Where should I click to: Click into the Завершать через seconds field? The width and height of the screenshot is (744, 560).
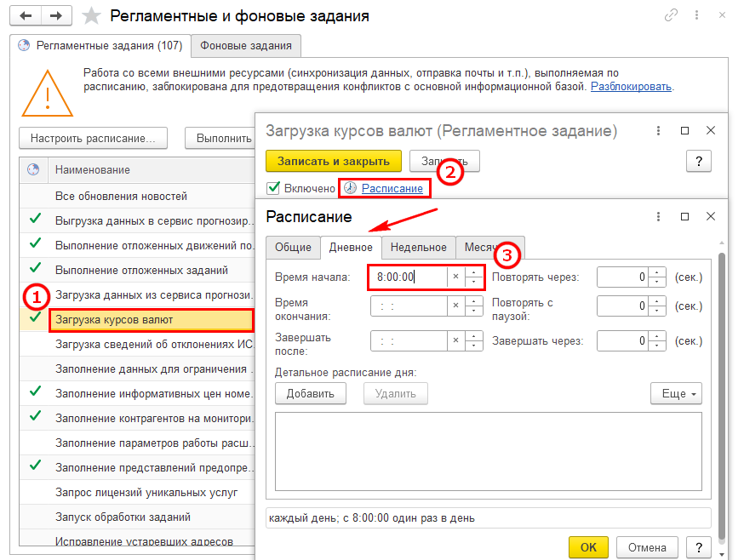[x=622, y=340]
